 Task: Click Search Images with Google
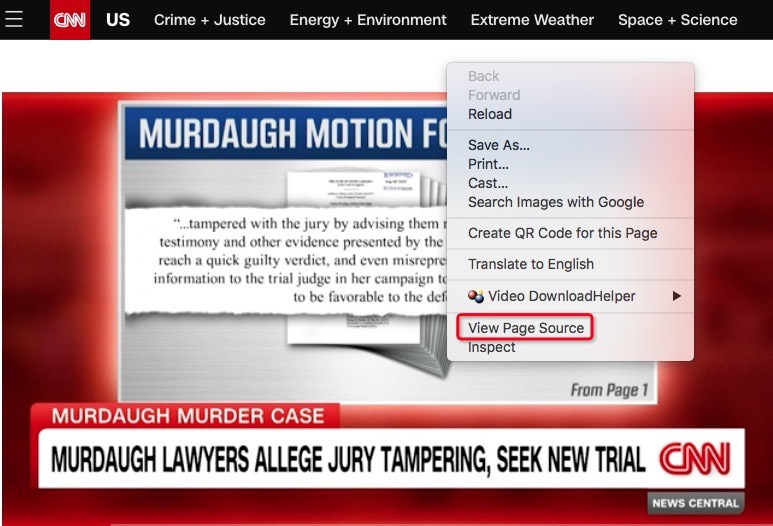pyautogui.click(x=555, y=202)
